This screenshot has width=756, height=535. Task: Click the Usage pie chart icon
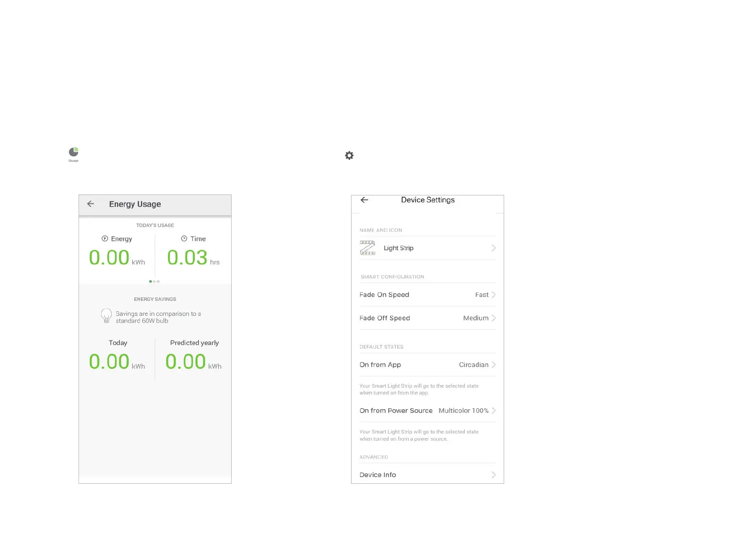tap(74, 152)
